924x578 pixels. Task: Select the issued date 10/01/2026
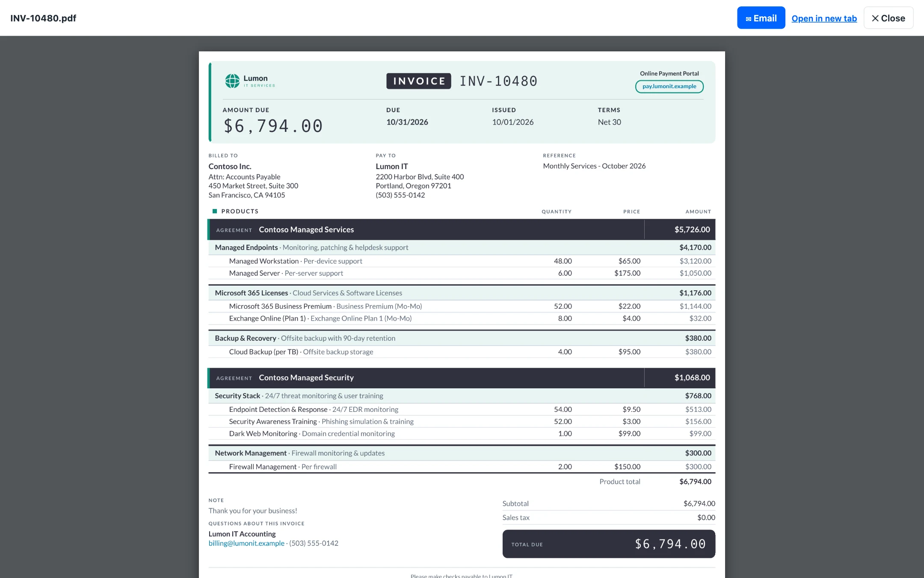click(513, 122)
